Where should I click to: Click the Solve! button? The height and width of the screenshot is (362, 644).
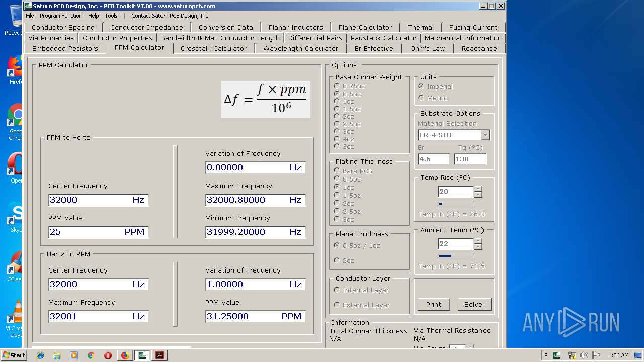(474, 304)
